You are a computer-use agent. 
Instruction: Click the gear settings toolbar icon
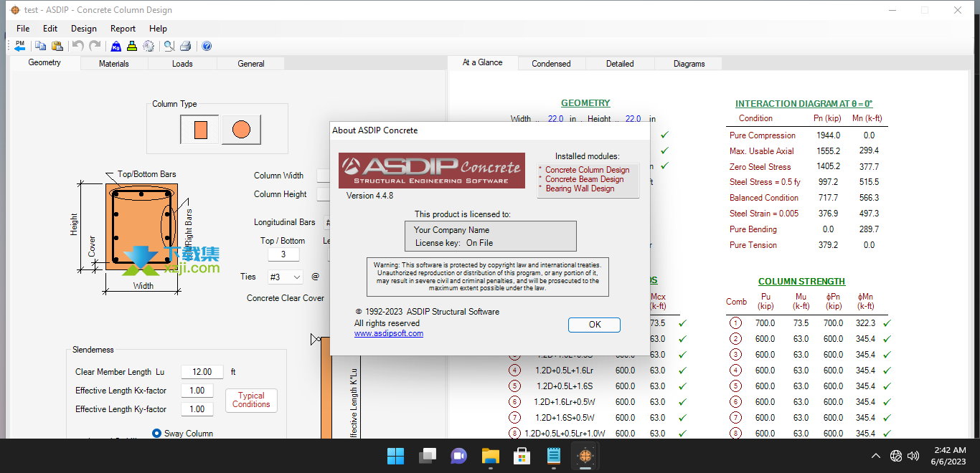coord(149,46)
